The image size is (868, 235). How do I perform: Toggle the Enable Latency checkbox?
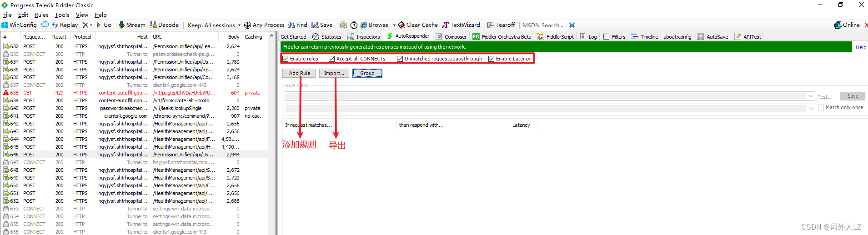click(x=492, y=59)
